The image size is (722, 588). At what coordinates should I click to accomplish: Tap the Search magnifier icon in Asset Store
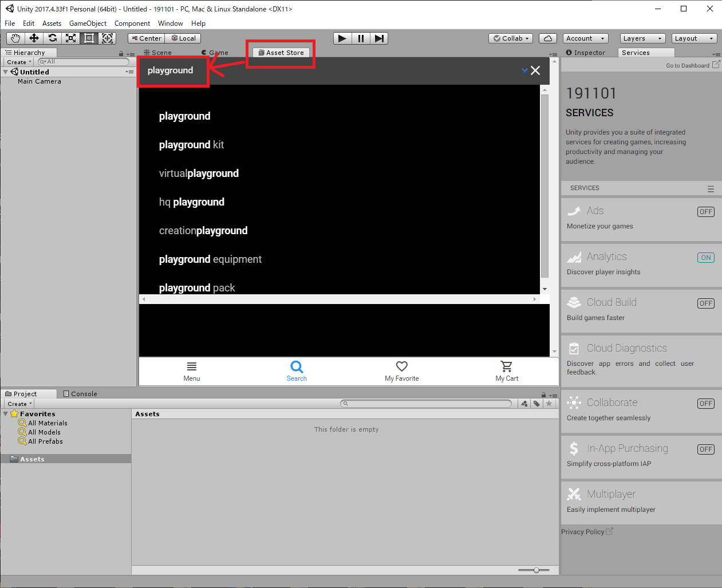(x=297, y=366)
